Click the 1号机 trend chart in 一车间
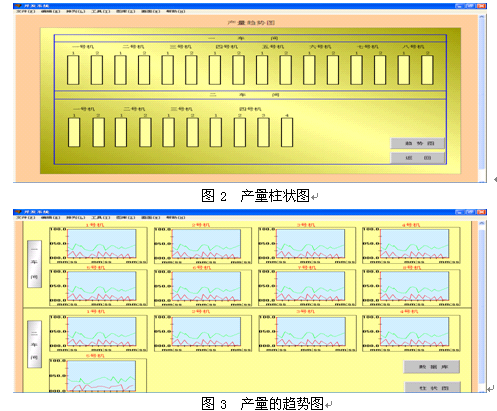The height and width of the screenshot is (411, 497). coord(98,246)
